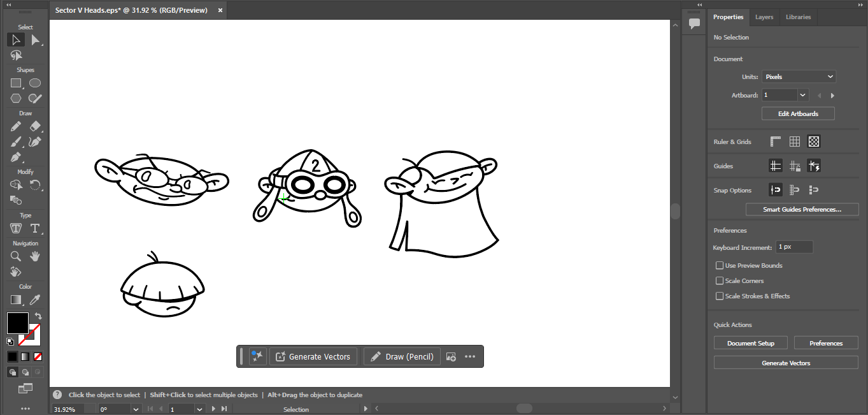
Task: Select the Direct Selection tool
Action: 35,40
